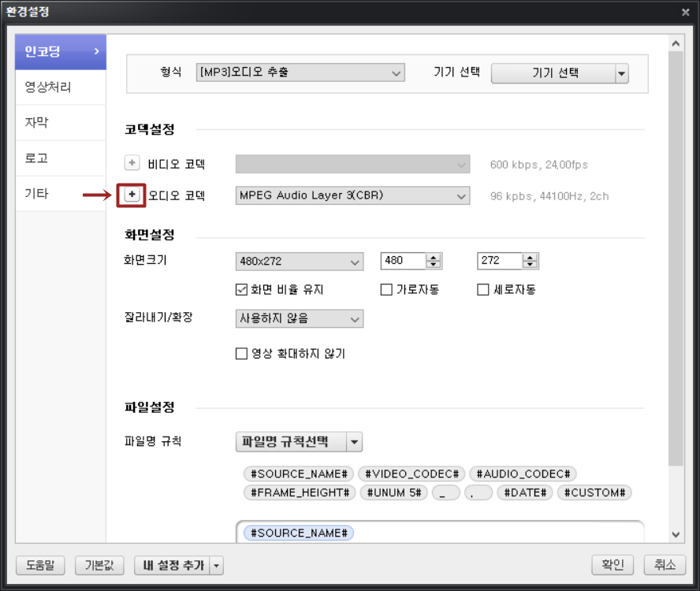The image size is (700, 591).
Task: Click the 파일명 규칙선택 button
Action: click(x=291, y=442)
